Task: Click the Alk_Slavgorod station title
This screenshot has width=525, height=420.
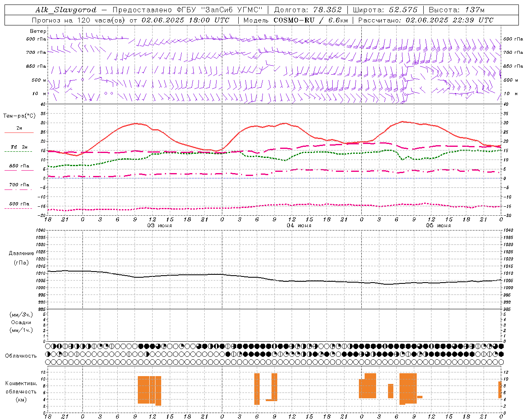Action: [66, 10]
